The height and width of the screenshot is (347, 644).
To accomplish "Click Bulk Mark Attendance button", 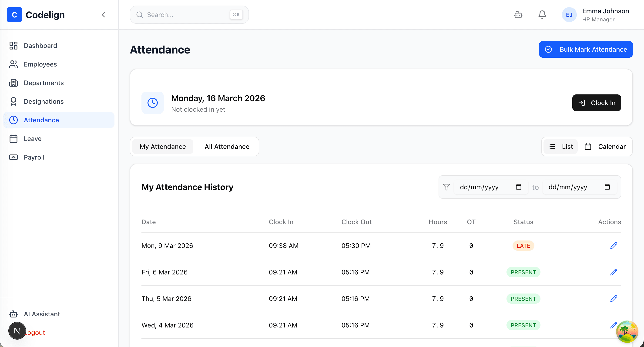I will (x=586, y=49).
